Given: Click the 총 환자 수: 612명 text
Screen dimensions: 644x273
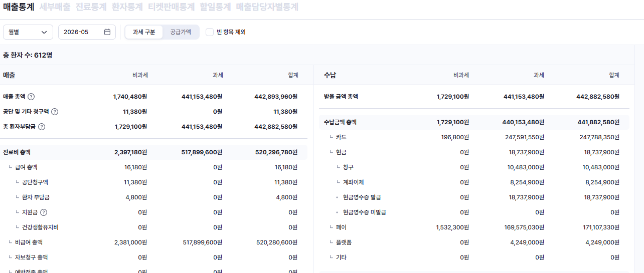Looking at the screenshot, I should (28, 55).
